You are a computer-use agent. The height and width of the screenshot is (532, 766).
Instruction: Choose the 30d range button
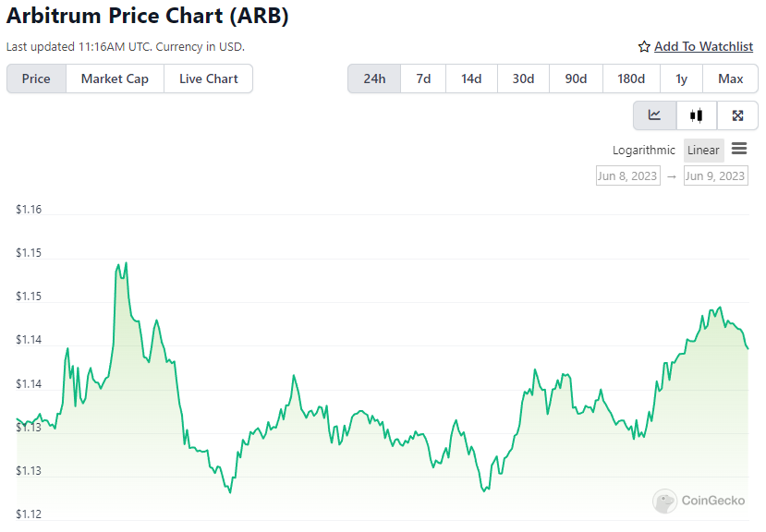(x=523, y=79)
